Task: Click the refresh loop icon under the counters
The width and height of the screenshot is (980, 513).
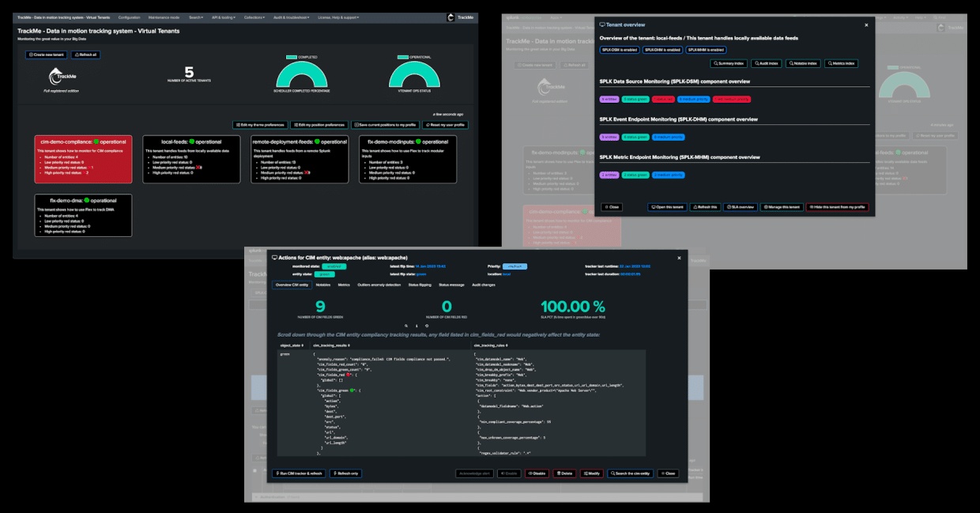Action: 427,325
